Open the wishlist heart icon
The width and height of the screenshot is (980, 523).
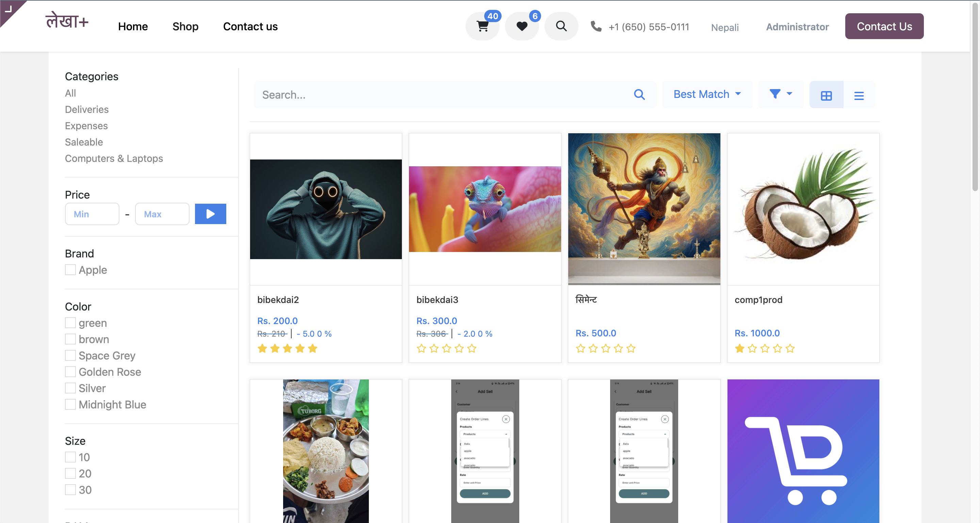pos(522,26)
